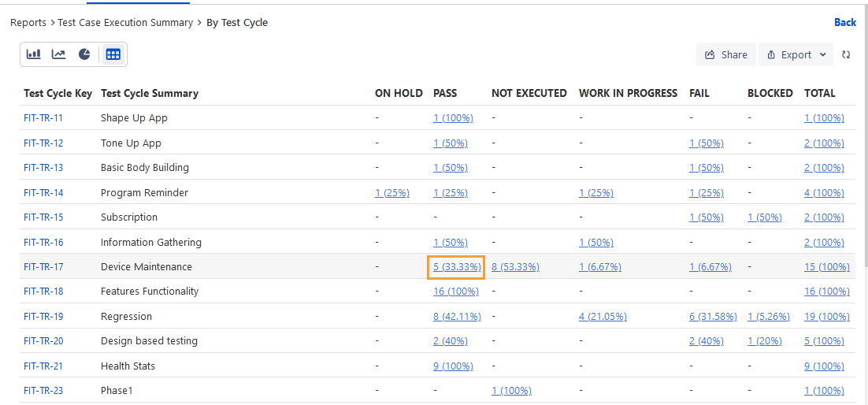Click Regression total 19 (100%)
This screenshot has height=405, width=868.
827,316
